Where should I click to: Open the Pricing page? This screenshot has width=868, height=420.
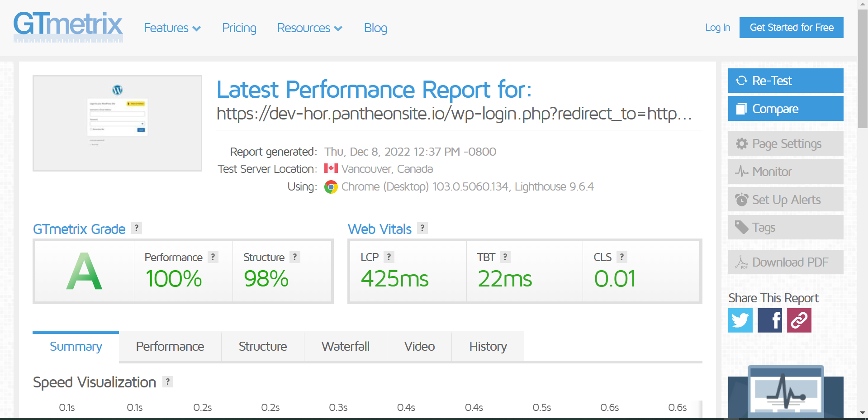point(239,28)
